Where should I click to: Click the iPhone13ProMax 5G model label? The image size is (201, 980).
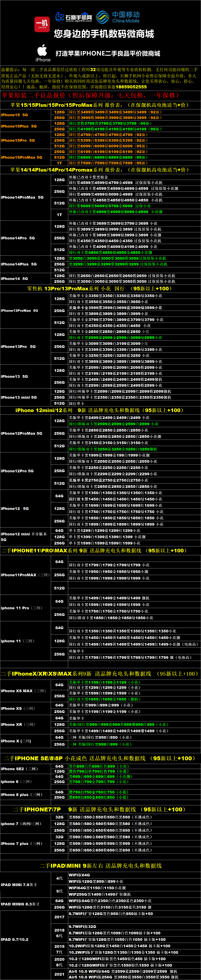pos(19,310)
